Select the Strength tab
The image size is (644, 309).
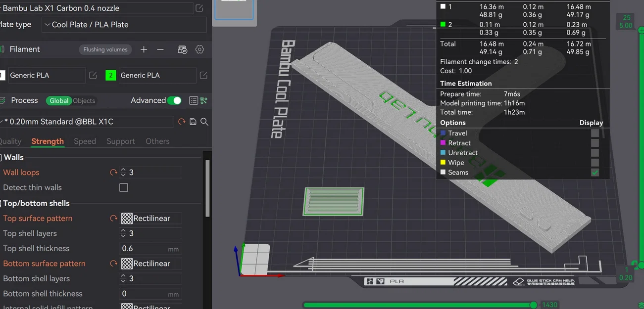coord(48,141)
